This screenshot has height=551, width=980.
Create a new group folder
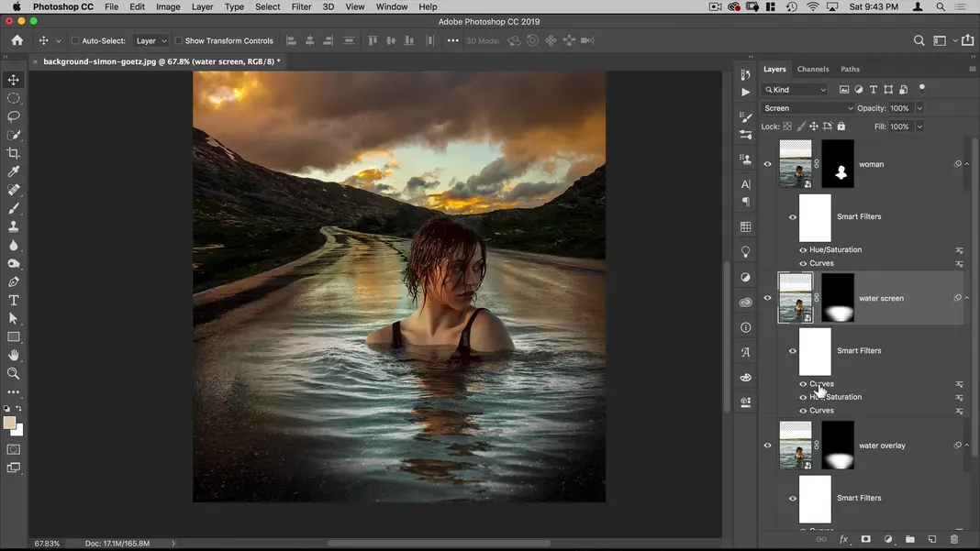point(909,538)
